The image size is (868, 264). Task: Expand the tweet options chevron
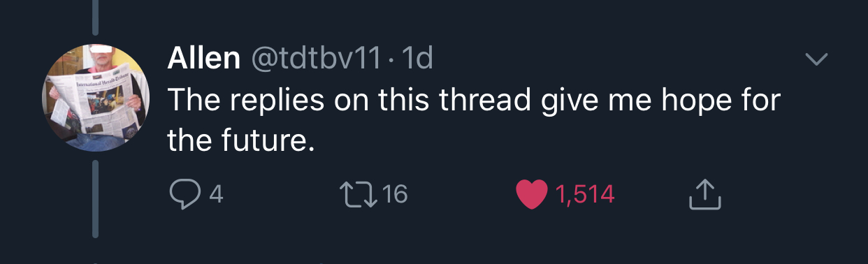(x=816, y=59)
